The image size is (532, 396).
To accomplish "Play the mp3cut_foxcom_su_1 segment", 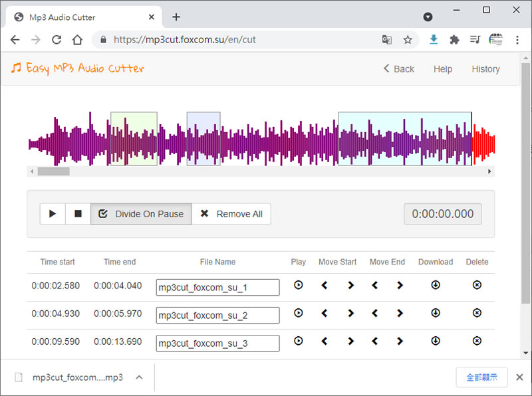I will pos(299,285).
